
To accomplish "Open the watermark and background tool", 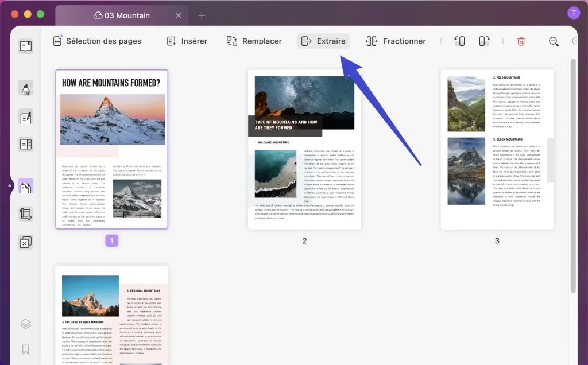I will point(25,242).
